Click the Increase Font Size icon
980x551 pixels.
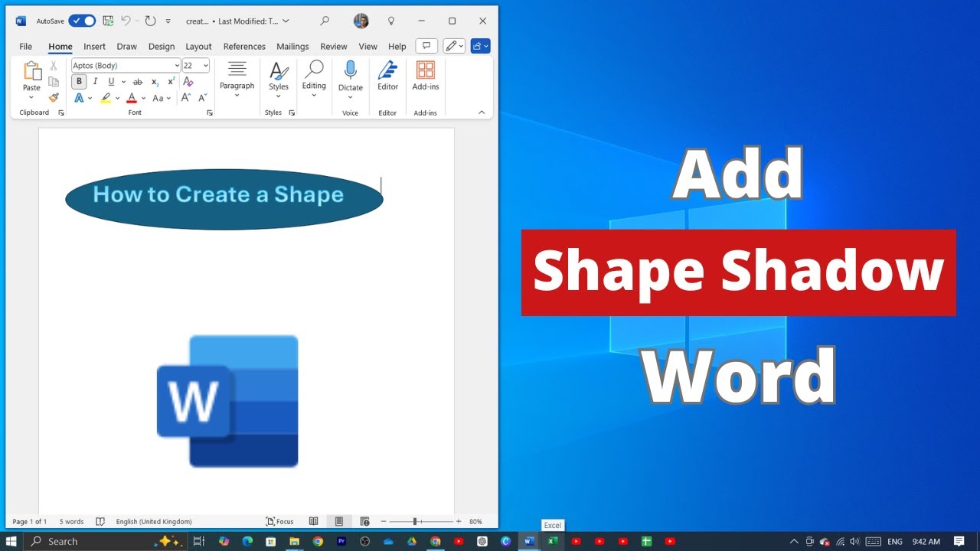(186, 98)
